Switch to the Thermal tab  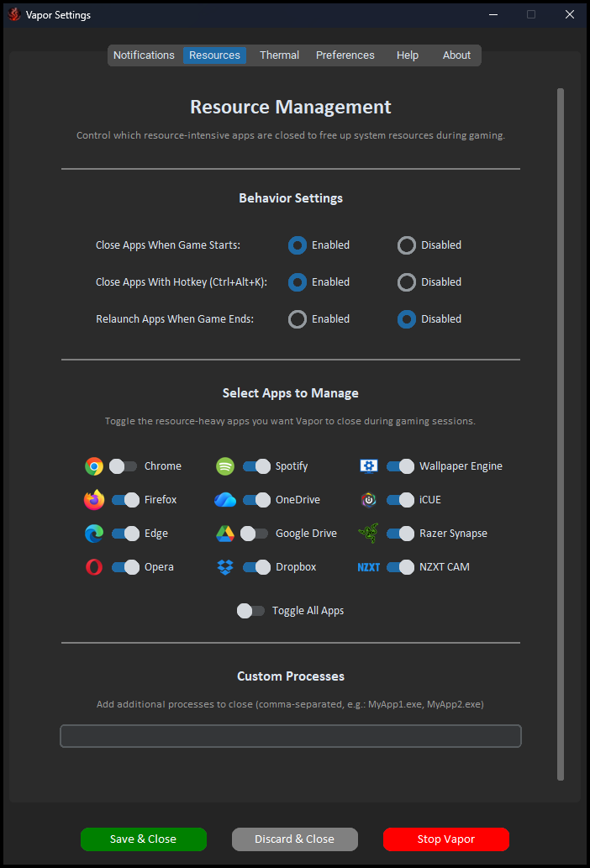[x=278, y=55]
